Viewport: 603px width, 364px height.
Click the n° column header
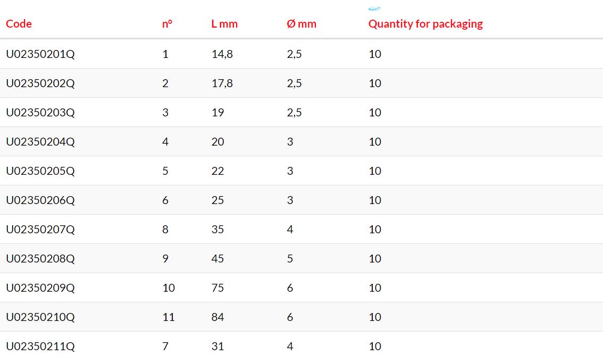point(167,24)
